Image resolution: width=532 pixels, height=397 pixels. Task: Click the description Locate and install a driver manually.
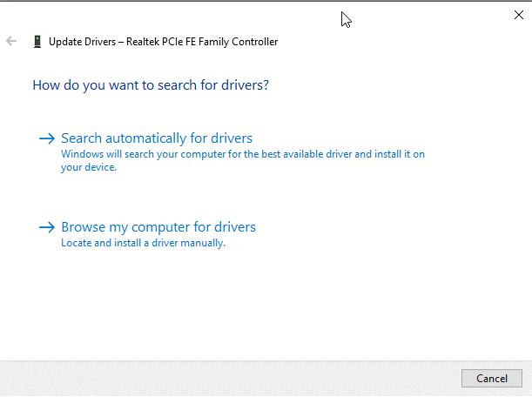143,243
